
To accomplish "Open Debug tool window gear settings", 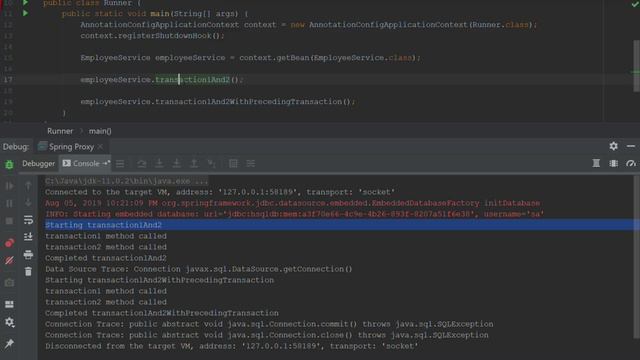I will coord(613,146).
